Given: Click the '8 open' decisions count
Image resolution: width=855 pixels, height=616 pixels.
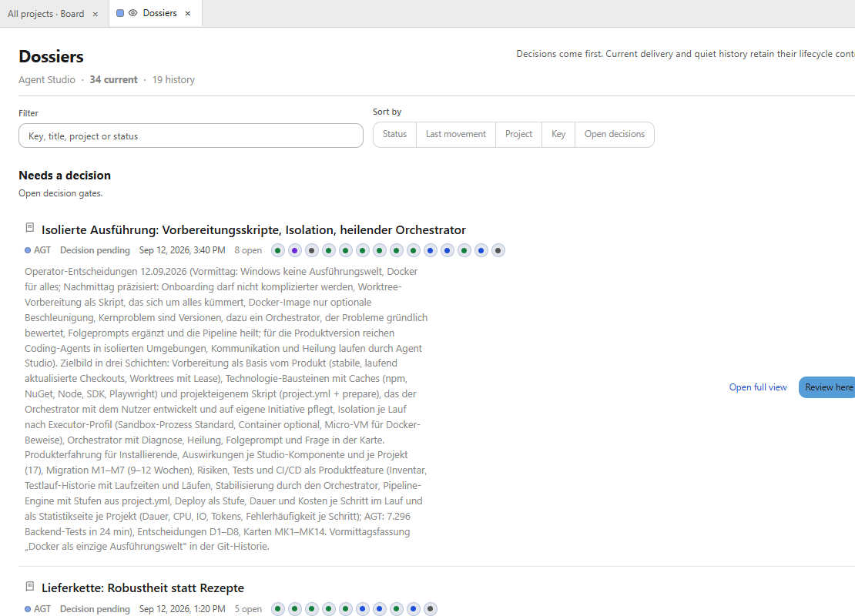Looking at the screenshot, I should (248, 251).
